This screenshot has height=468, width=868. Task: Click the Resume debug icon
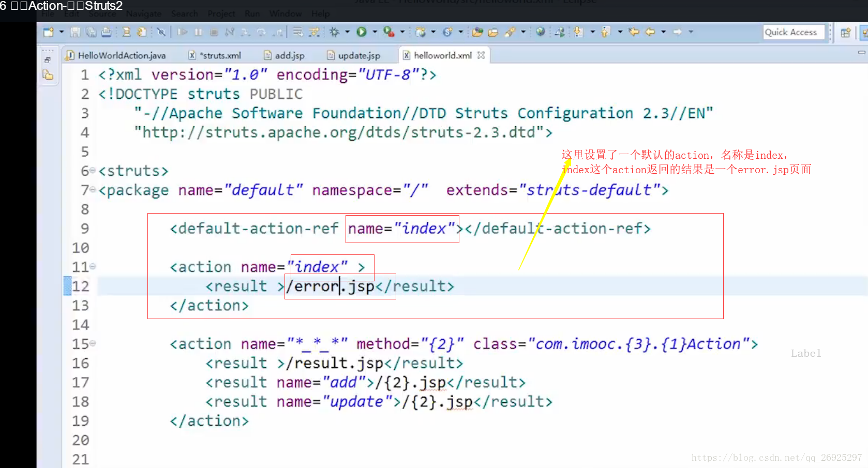(x=182, y=32)
